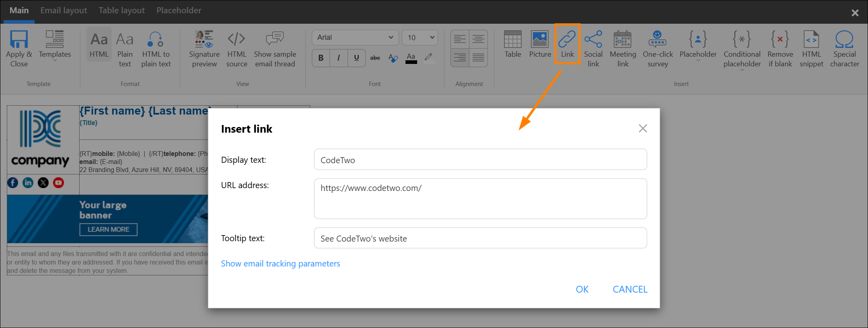Click the mobile: {Mobile} text
The width and height of the screenshot is (868, 328).
(116, 154)
